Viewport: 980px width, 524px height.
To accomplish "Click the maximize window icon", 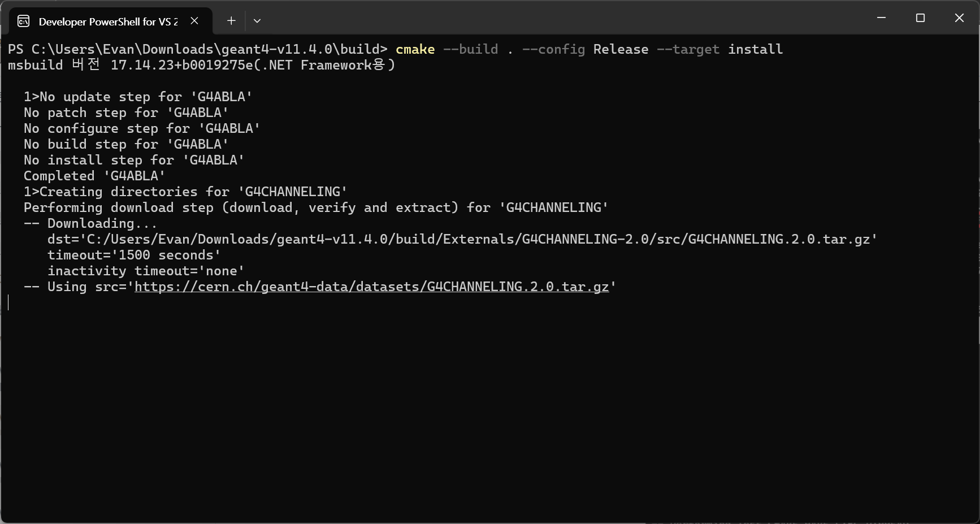I will click(920, 18).
